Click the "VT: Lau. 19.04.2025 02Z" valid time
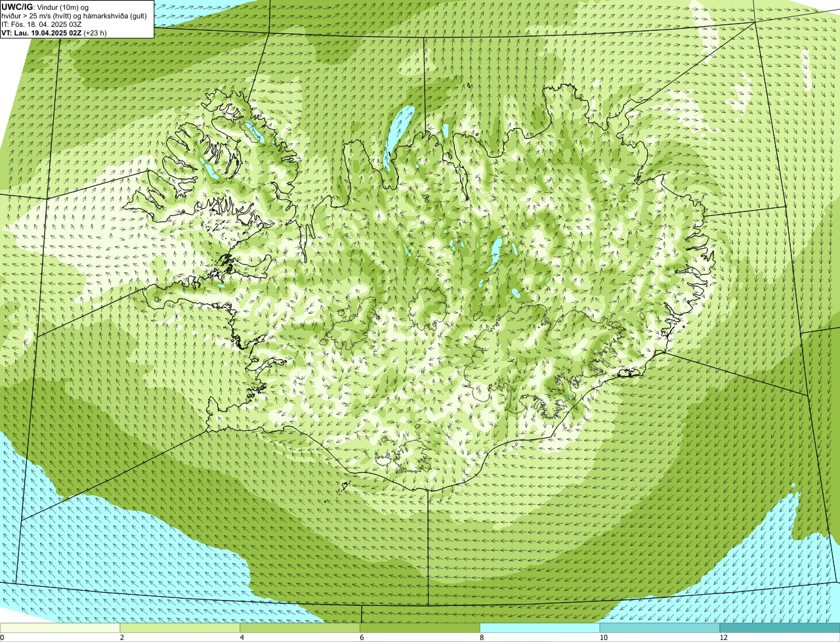The image size is (840, 642). (x=41, y=33)
